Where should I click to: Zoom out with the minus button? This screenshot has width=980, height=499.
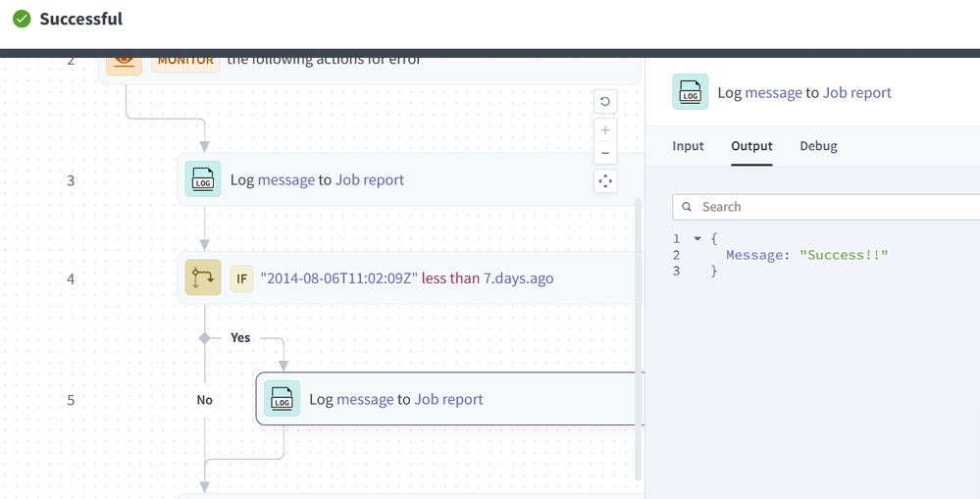pyautogui.click(x=605, y=153)
